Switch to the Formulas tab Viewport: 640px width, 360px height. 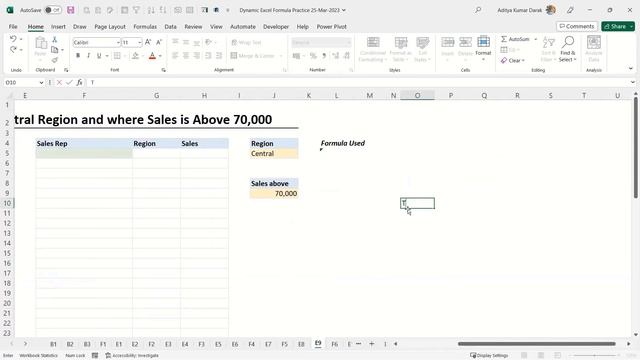point(145,27)
